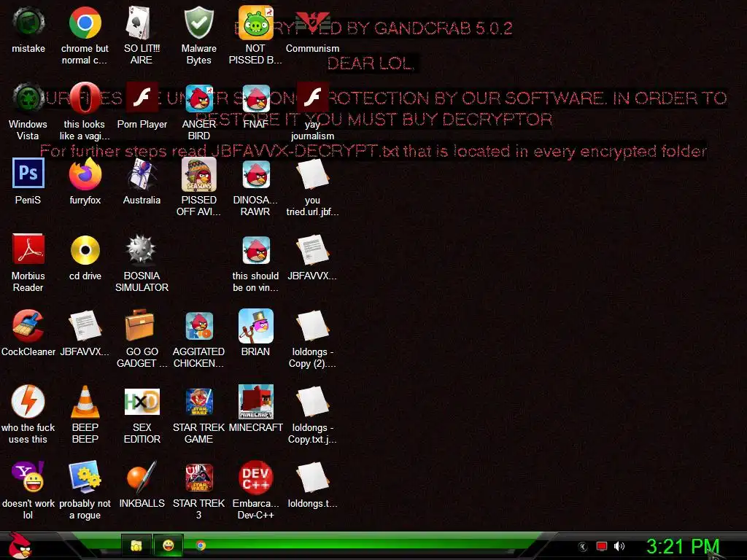Screen dimensions: 747x560
Task: Launch the CockCleaner shortcut
Action: [x=28, y=326]
